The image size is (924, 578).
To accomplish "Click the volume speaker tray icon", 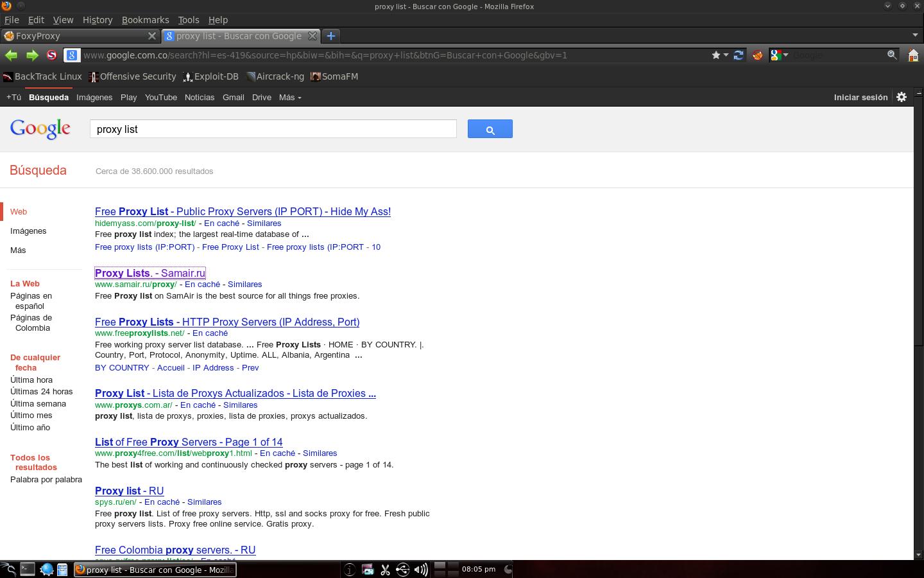I will coord(421,569).
